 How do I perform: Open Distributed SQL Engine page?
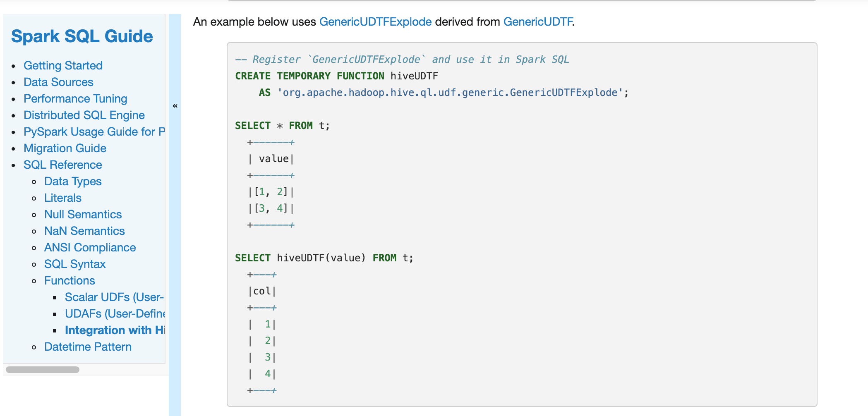pos(84,115)
